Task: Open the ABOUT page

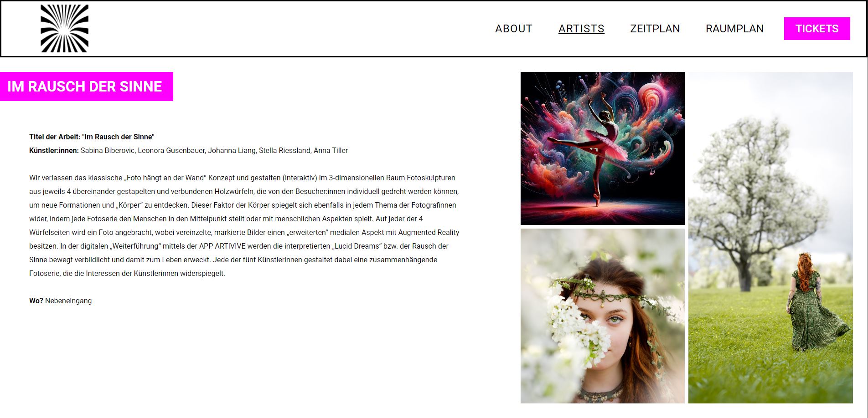Action: 514,29
